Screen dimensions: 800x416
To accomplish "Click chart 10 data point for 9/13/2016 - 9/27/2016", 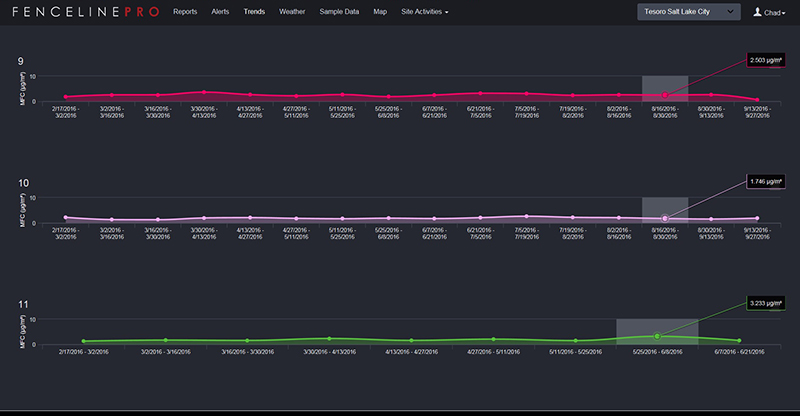I will (x=757, y=218).
